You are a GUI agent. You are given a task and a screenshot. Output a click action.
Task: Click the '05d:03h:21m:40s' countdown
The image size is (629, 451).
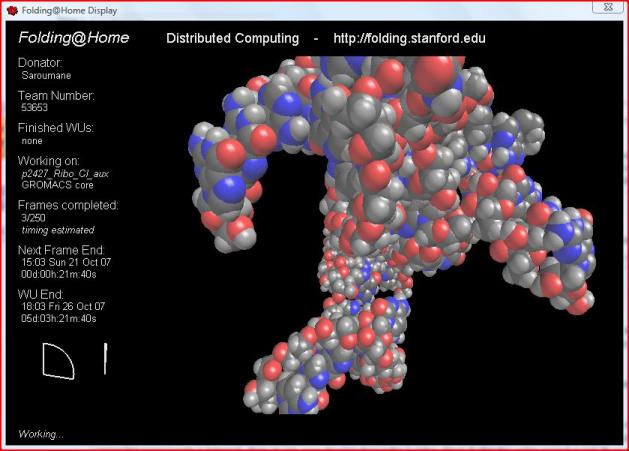59,319
